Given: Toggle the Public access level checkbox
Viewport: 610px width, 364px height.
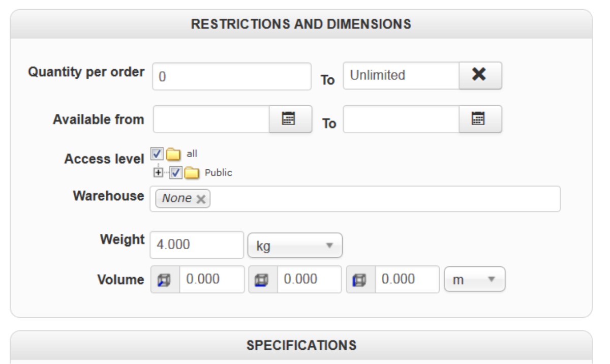Looking at the screenshot, I should coord(176,173).
